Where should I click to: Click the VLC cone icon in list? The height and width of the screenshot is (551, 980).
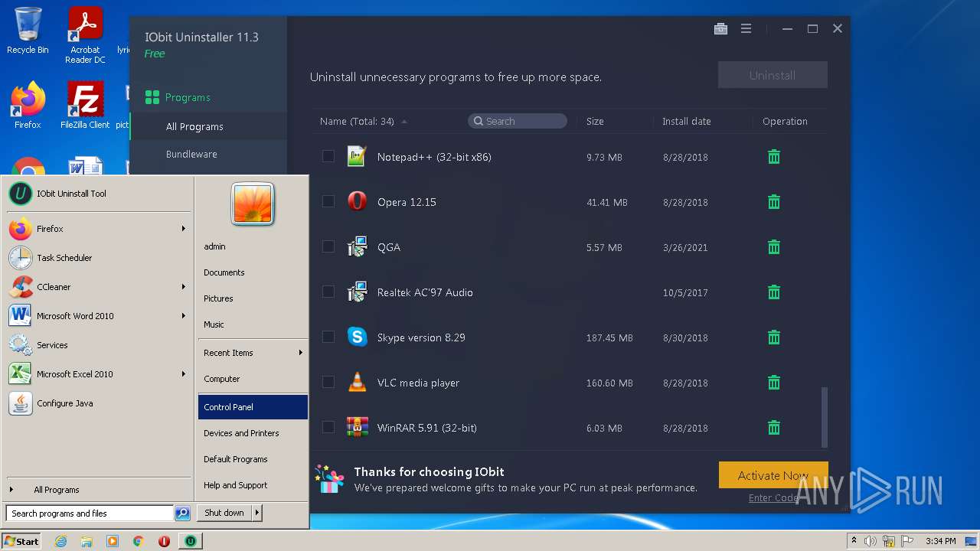point(357,382)
